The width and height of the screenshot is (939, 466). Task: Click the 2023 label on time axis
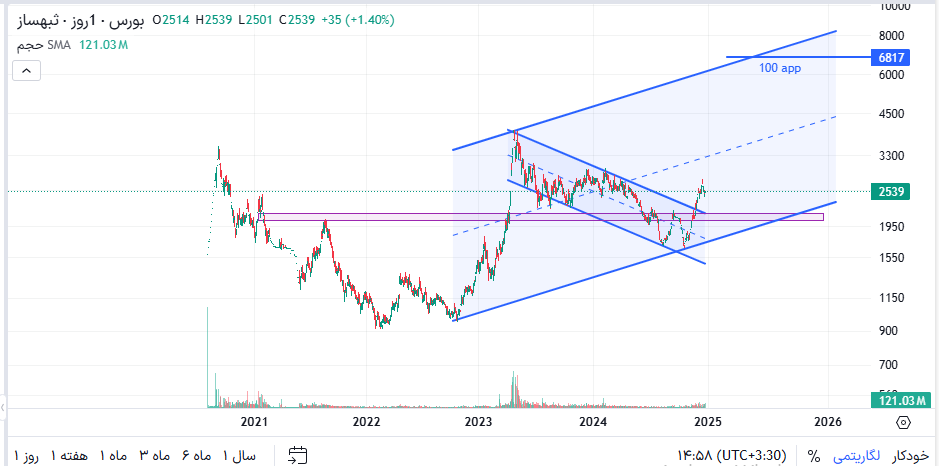point(478,422)
